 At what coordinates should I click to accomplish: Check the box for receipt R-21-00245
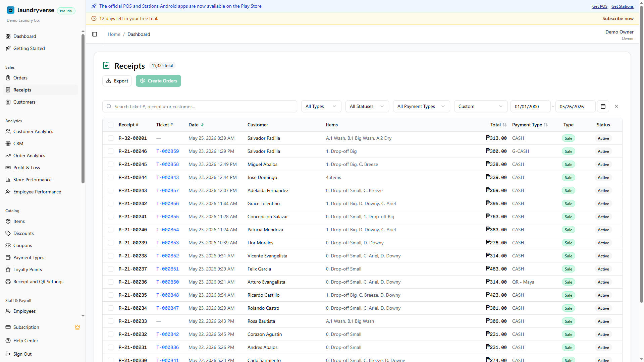[111, 164]
